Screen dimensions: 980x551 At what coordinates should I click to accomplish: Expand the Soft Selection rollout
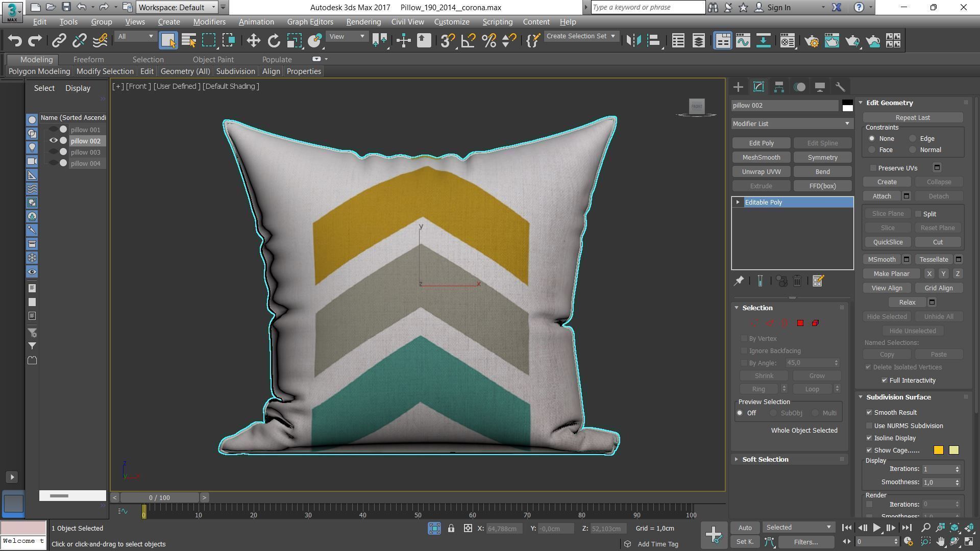click(765, 459)
